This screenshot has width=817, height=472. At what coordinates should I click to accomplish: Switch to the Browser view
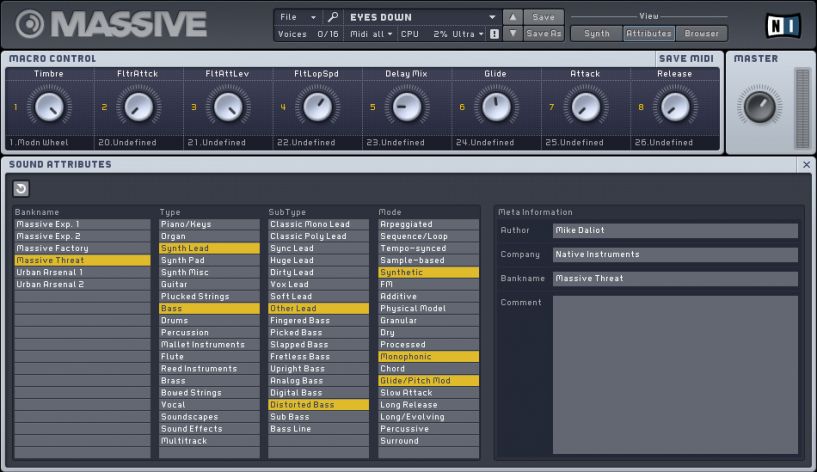pos(701,33)
